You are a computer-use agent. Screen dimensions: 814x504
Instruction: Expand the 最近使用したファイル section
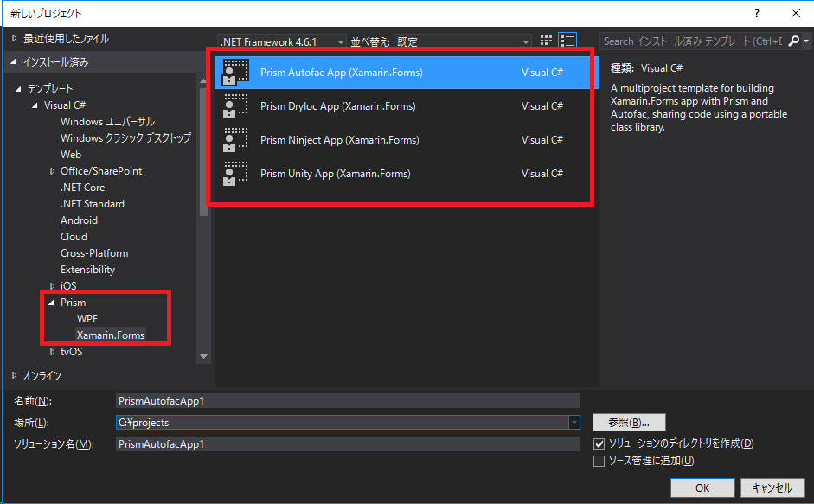pos(15,38)
